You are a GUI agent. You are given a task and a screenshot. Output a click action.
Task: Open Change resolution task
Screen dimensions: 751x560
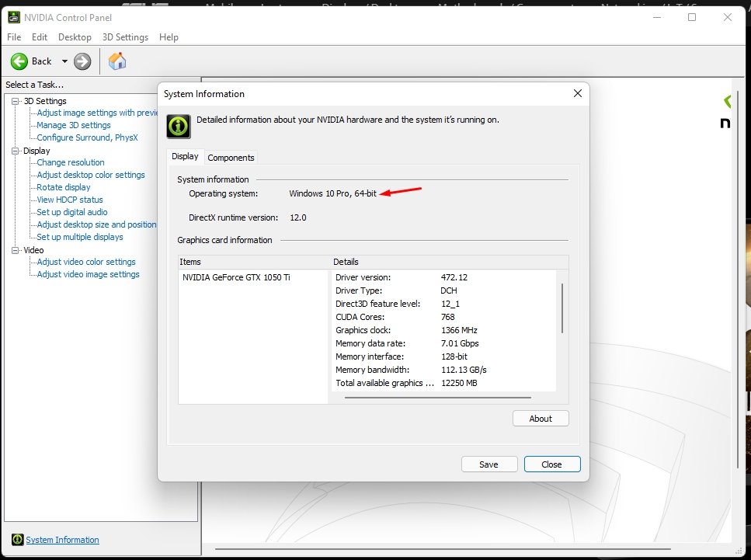[71, 162]
